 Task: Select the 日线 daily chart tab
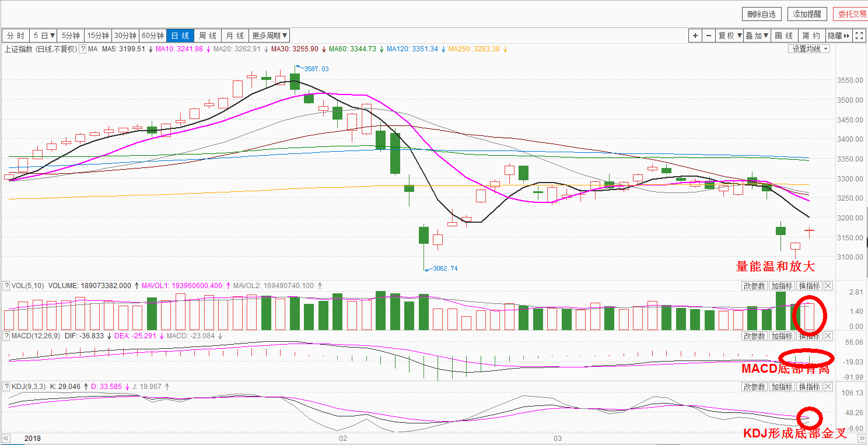(x=180, y=36)
